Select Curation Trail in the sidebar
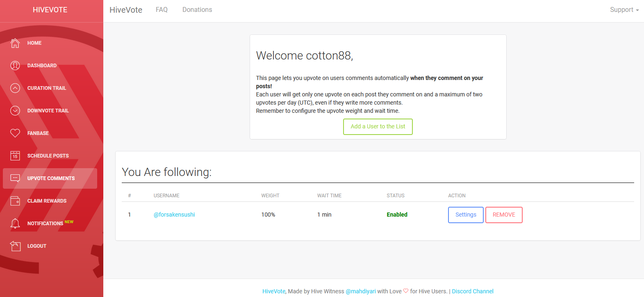 (x=50, y=88)
